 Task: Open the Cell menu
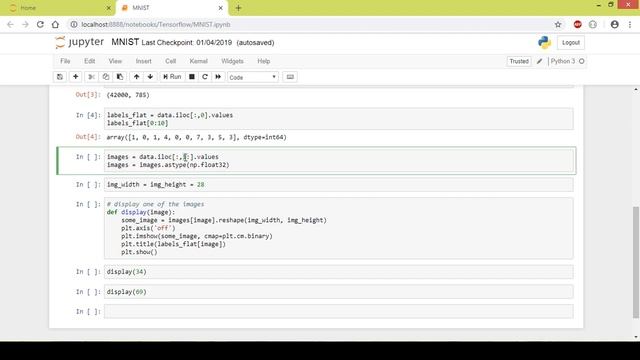click(170, 61)
